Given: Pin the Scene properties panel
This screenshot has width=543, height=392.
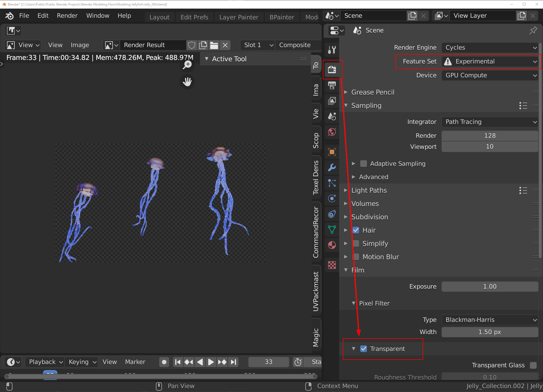Looking at the screenshot, I should point(533,30).
